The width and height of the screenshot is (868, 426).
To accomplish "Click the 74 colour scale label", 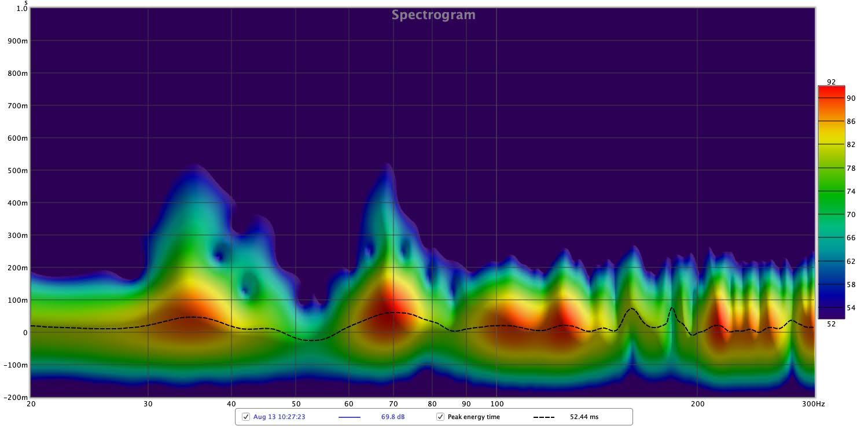I will [851, 191].
